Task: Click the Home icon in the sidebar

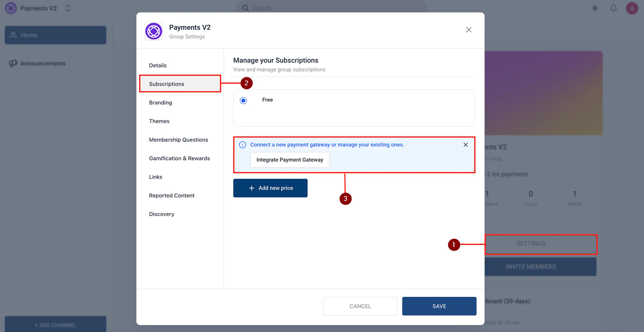Action: pyautogui.click(x=12, y=35)
